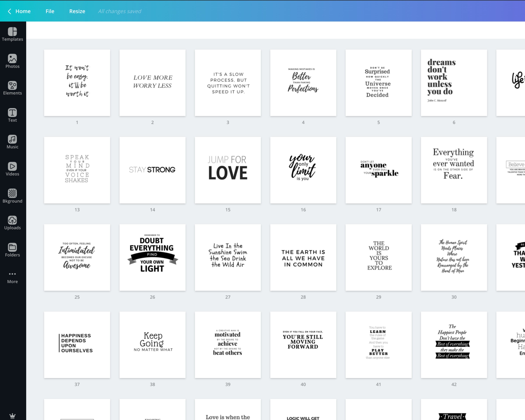Click the 'All changes saved' status text
The height and width of the screenshot is (420, 525).
120,11
